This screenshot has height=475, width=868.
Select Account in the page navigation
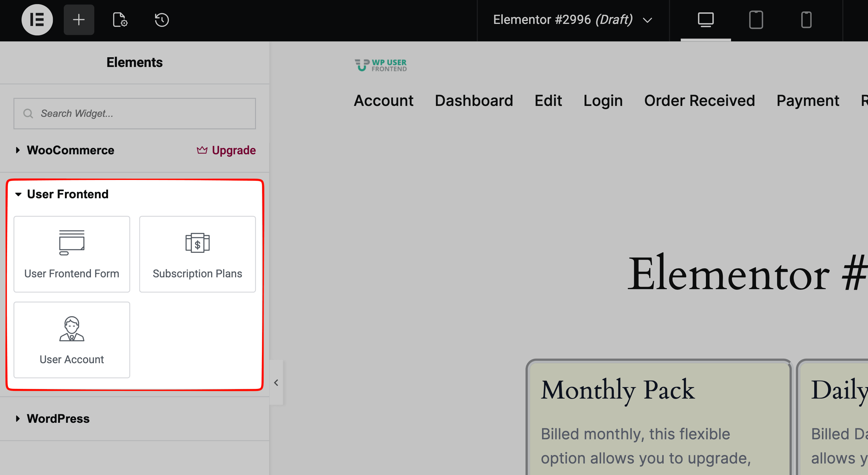(x=384, y=100)
